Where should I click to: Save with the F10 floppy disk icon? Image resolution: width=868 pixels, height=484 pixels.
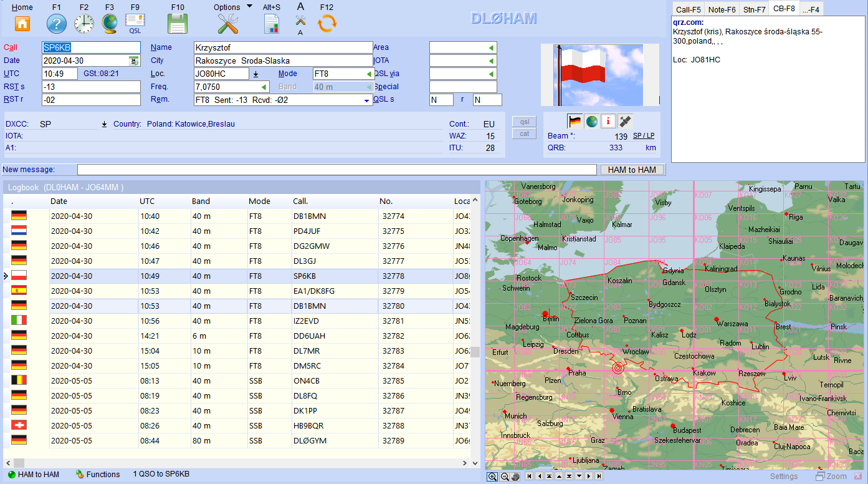coord(178,24)
